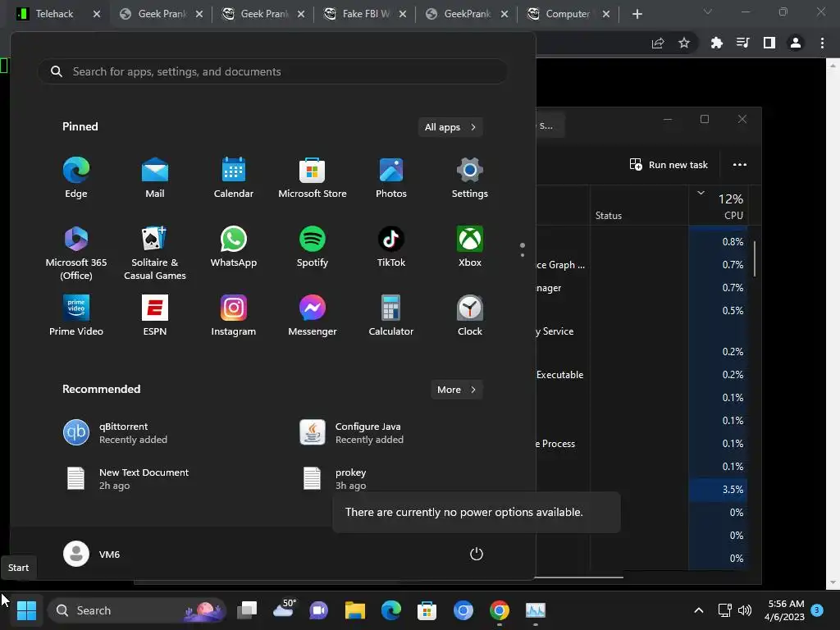Toggle Chrome side panel
This screenshot has width=840, height=630.
[769, 43]
